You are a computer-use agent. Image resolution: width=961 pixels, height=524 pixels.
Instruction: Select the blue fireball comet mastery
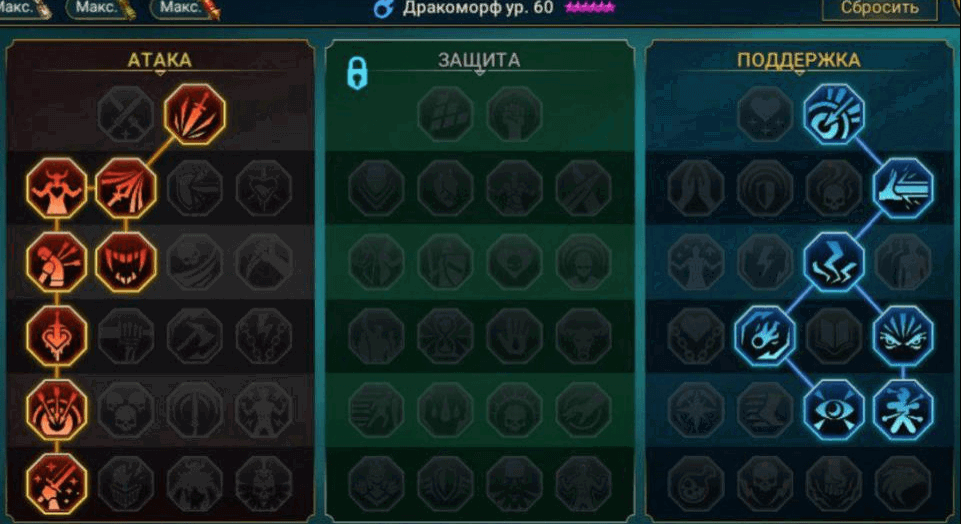[764, 336]
